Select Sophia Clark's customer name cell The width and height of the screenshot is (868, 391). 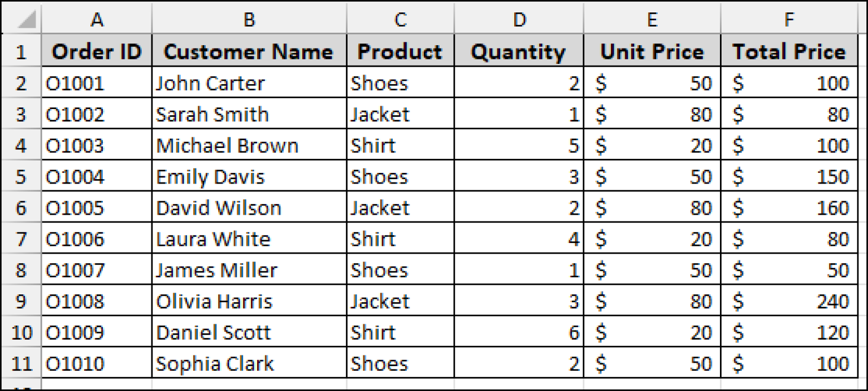(249, 364)
